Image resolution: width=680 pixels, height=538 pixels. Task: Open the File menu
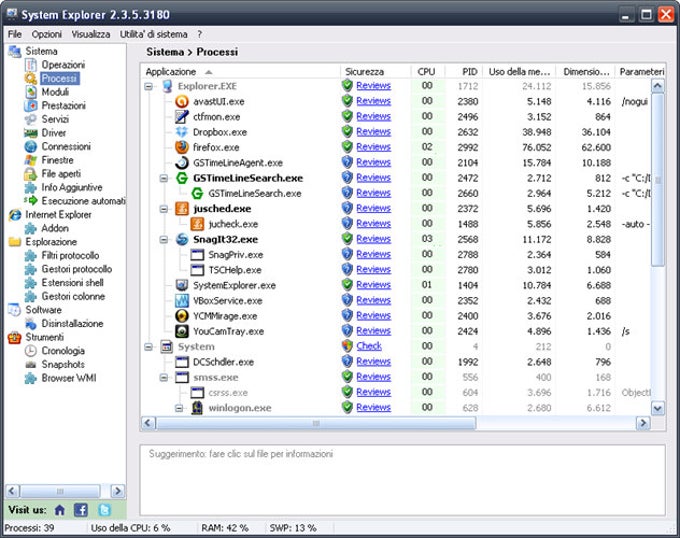click(15, 34)
